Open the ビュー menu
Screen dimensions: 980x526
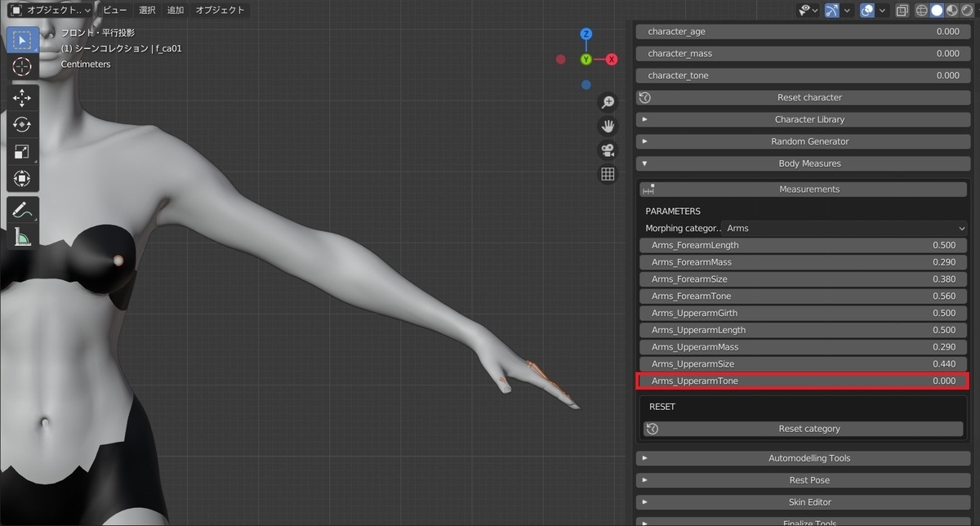(114, 10)
